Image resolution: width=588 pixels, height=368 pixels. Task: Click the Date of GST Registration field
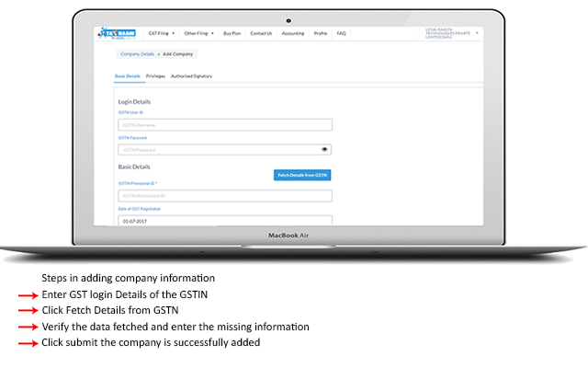pos(225,221)
